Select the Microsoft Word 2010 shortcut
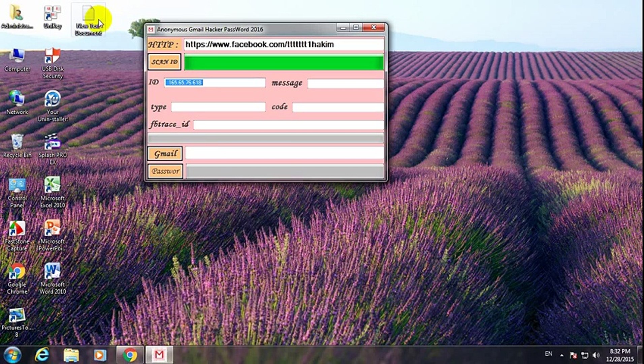 (53, 279)
